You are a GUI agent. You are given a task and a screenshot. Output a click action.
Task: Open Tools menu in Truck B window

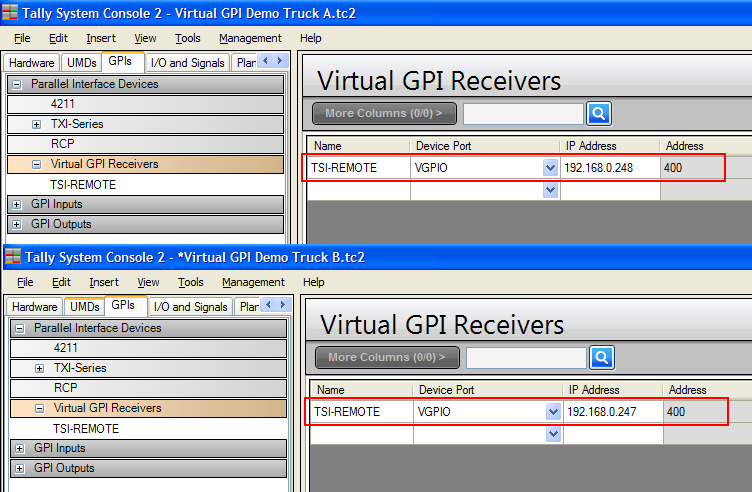[190, 282]
